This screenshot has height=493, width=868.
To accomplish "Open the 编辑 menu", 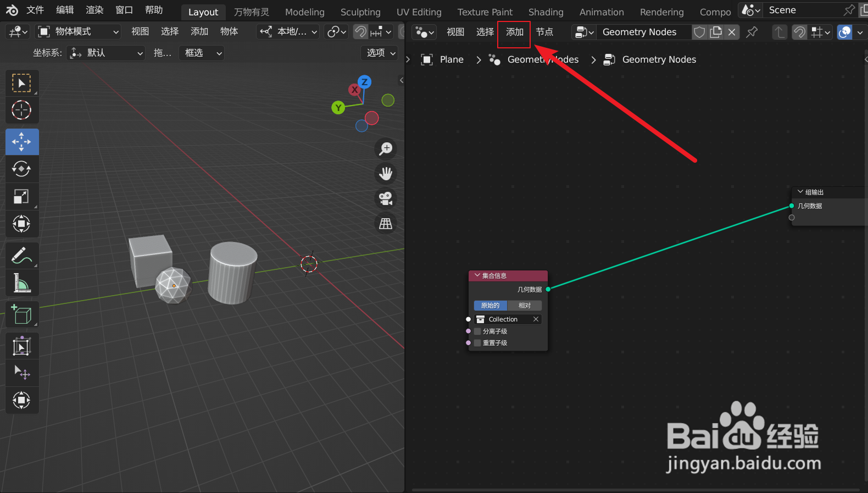I will pyautogui.click(x=65, y=10).
